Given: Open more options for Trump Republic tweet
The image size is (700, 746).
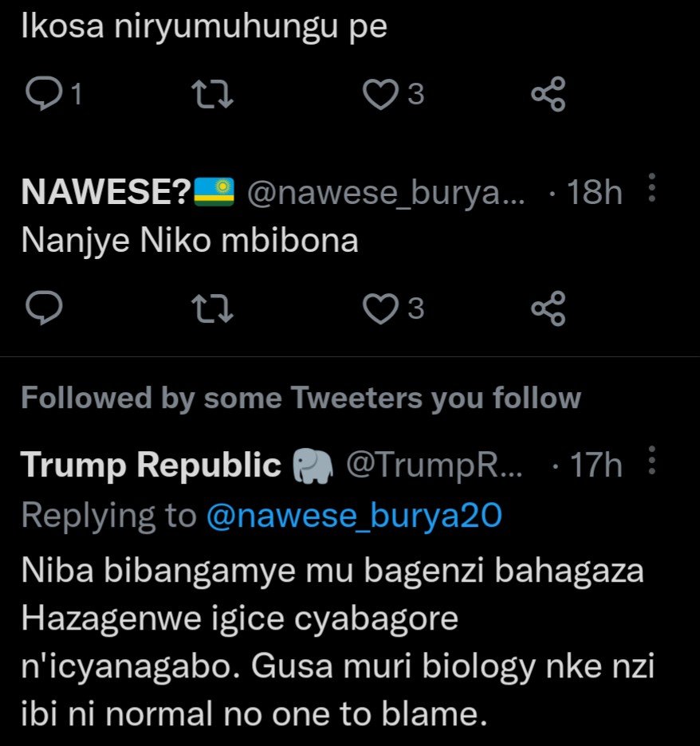Looking at the screenshot, I should point(652,461).
